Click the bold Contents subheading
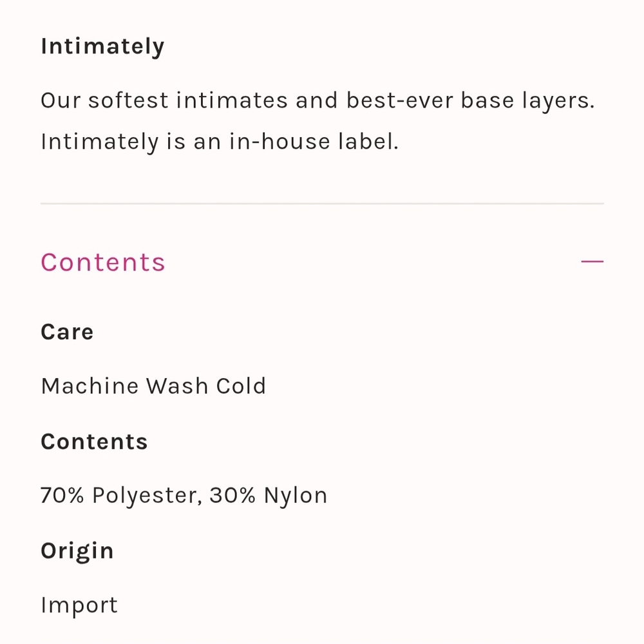Viewport: 644px width, 644px height. click(94, 442)
